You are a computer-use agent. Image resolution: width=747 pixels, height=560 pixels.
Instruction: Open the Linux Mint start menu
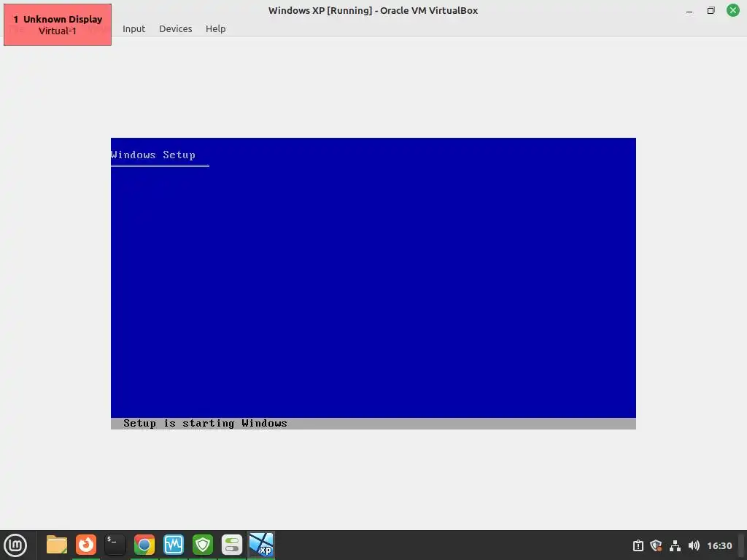tap(15, 545)
